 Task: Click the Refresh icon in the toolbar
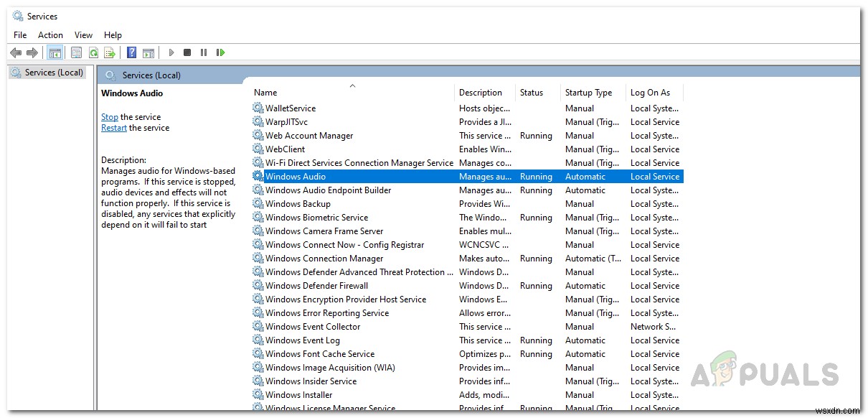(x=93, y=52)
